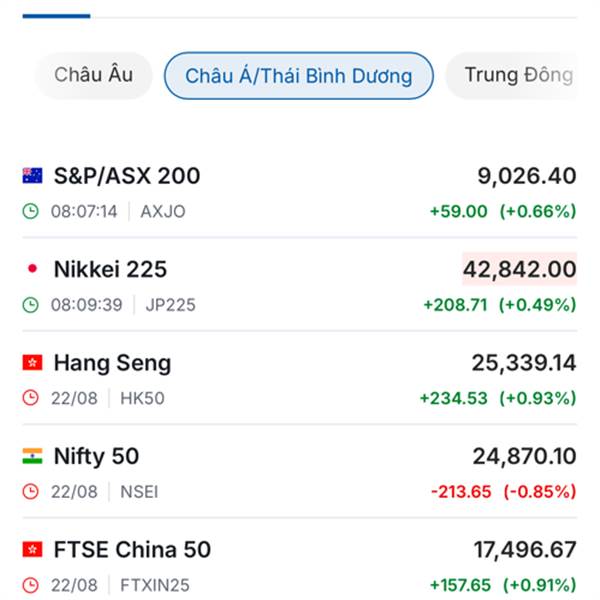Open the Nikkei 225 index details
This screenshot has width=600, height=600.
pyautogui.click(x=300, y=286)
